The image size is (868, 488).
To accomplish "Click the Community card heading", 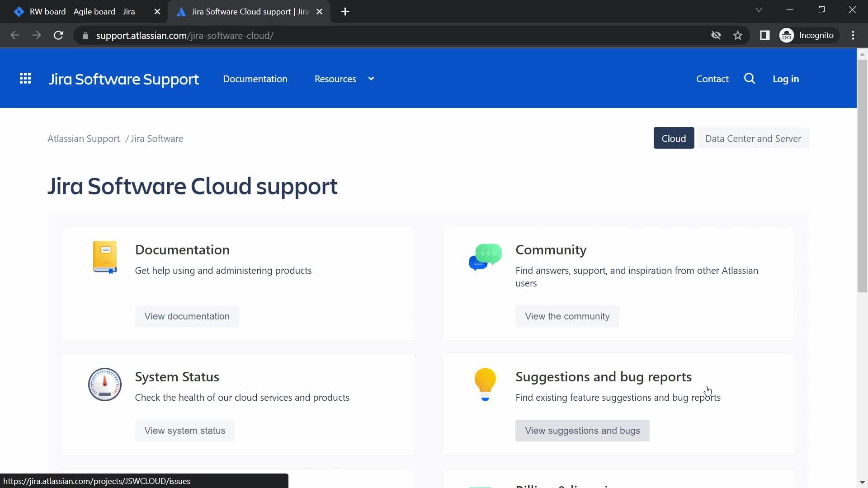I will (551, 250).
